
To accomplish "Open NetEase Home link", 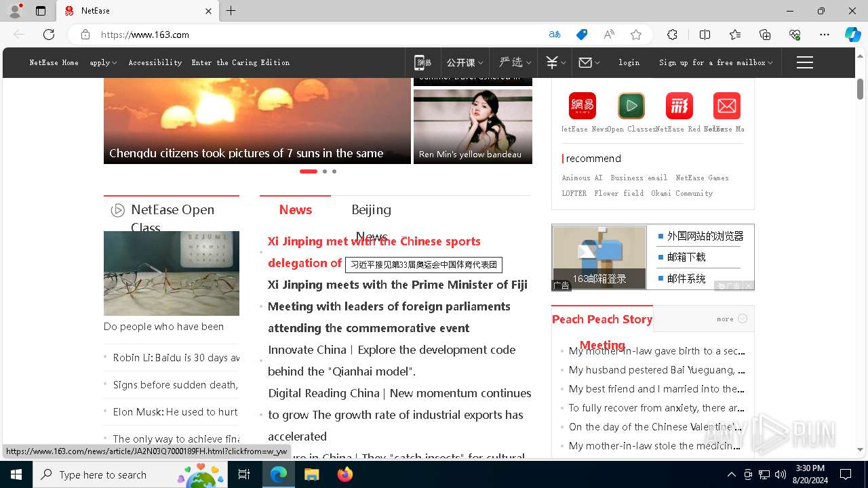I will [54, 62].
